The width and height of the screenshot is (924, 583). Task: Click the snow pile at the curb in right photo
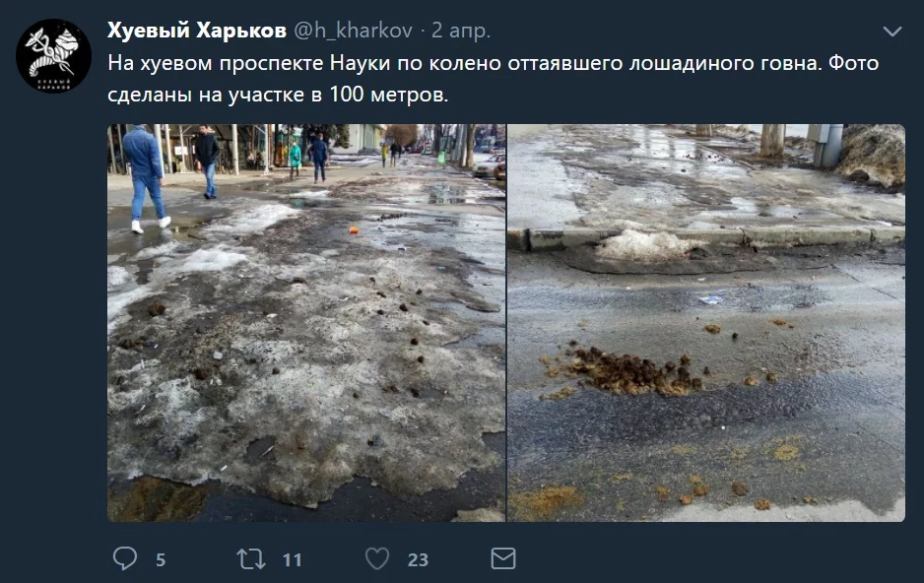click(646, 245)
